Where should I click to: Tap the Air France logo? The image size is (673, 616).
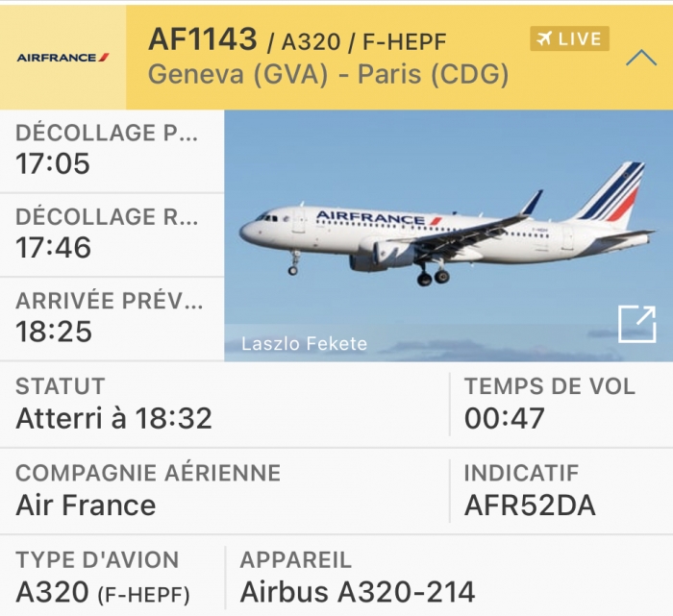click(x=63, y=58)
